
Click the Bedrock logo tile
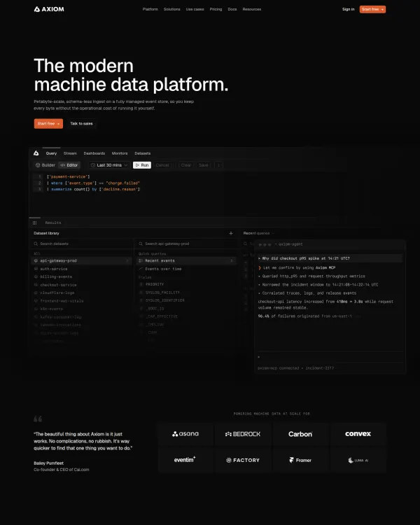[x=243, y=434]
